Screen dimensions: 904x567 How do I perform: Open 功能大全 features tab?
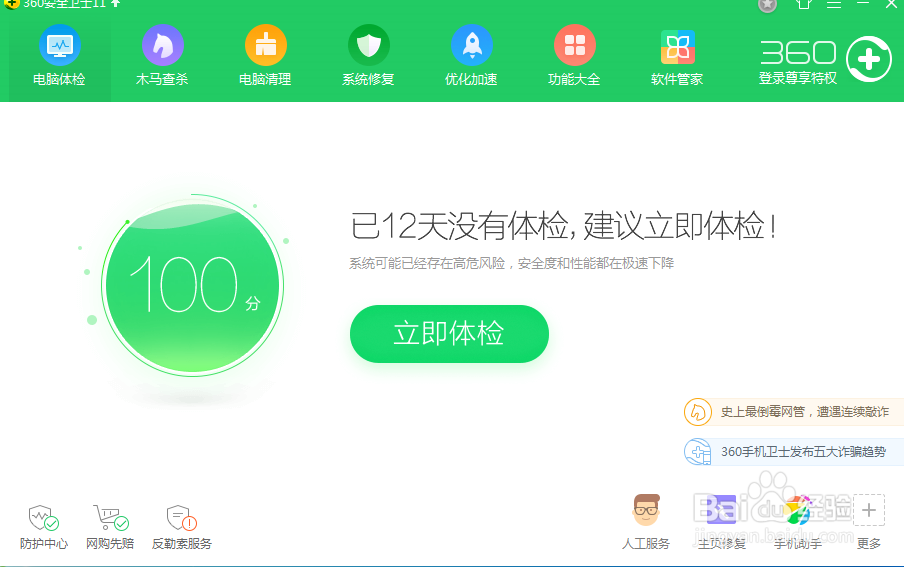point(574,57)
